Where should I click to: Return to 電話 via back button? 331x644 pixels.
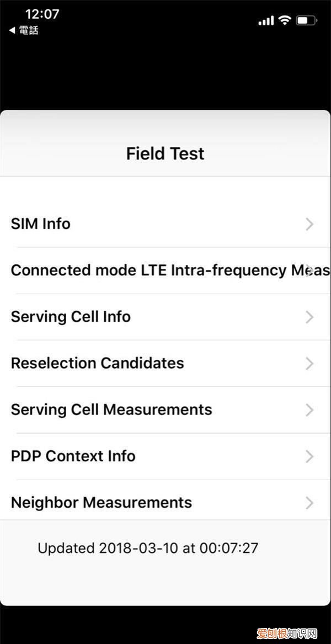(x=22, y=30)
